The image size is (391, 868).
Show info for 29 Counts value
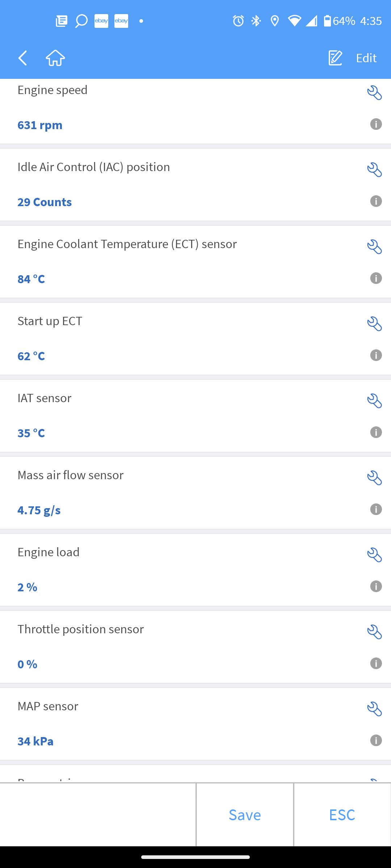(376, 201)
